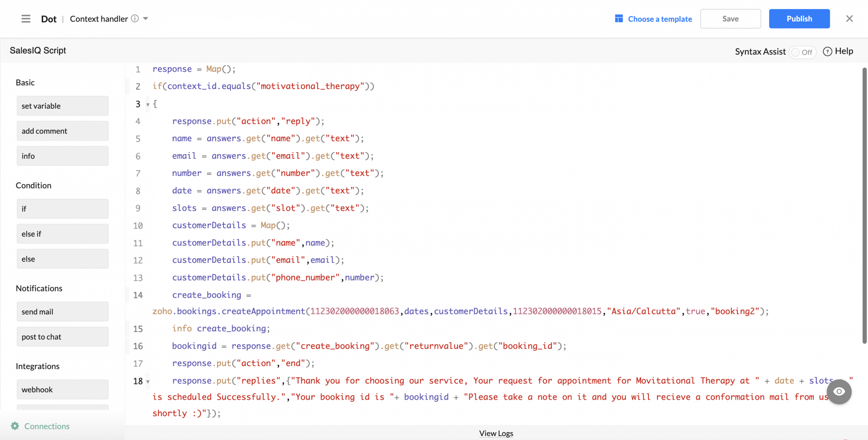This screenshot has height=440, width=868.
Task: Open the hamburger menu icon
Action: [x=26, y=19]
